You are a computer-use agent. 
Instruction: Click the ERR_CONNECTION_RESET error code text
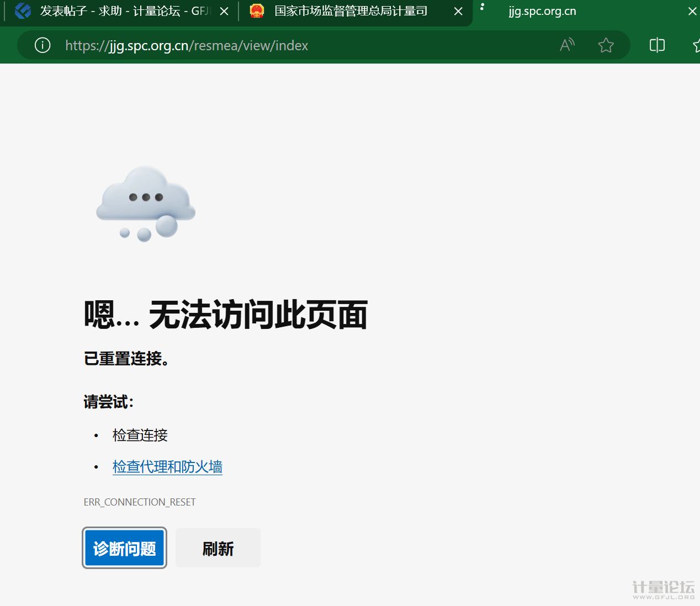(x=140, y=502)
